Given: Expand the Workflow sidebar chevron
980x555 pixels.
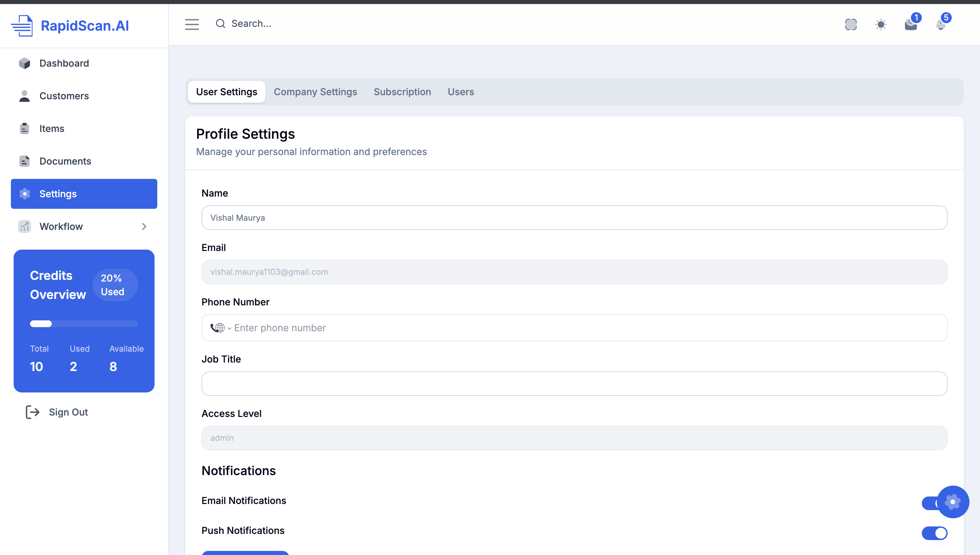Looking at the screenshot, I should (144, 226).
